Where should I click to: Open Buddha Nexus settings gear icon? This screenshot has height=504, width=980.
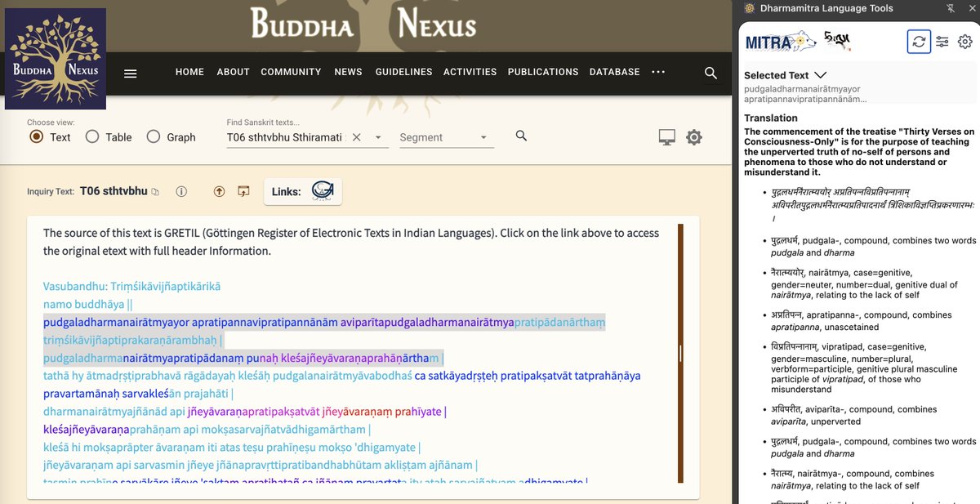693,137
